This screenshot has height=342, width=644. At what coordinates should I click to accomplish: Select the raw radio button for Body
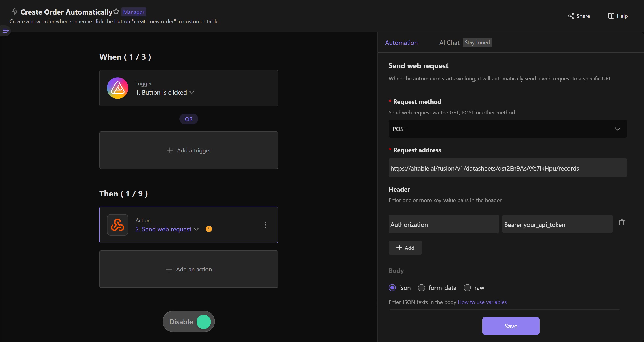coord(467,287)
